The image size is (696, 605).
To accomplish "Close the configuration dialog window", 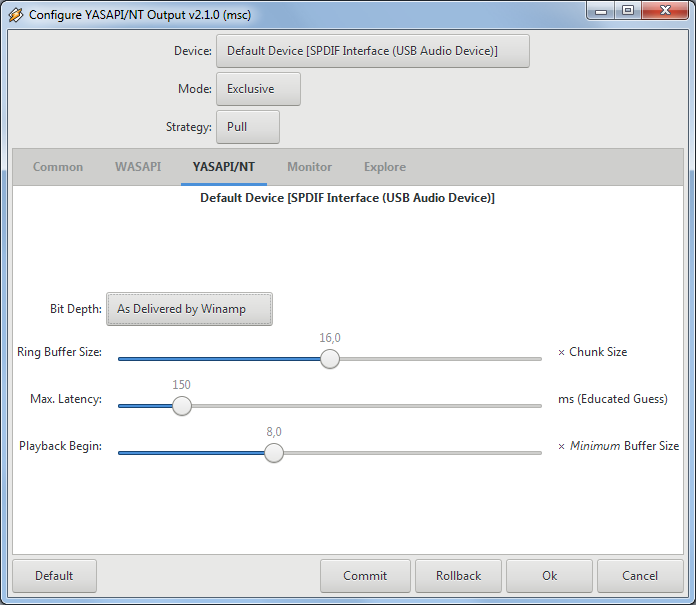I will point(664,11).
